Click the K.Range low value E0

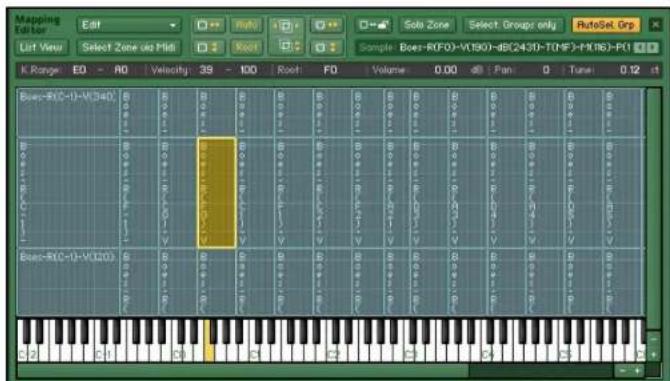tap(79, 70)
